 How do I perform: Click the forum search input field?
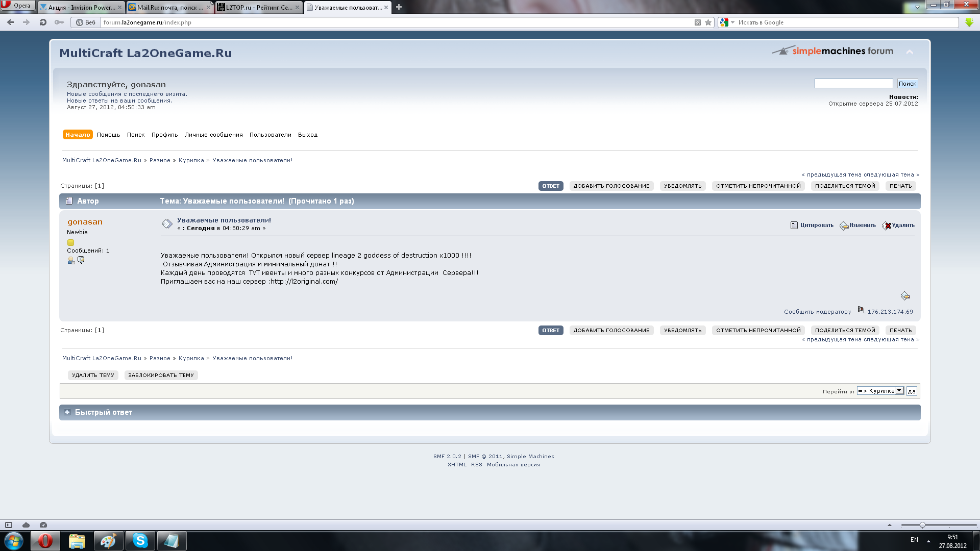[853, 84]
